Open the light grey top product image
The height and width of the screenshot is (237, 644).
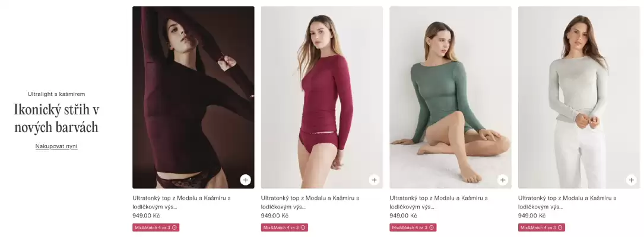[x=579, y=97]
